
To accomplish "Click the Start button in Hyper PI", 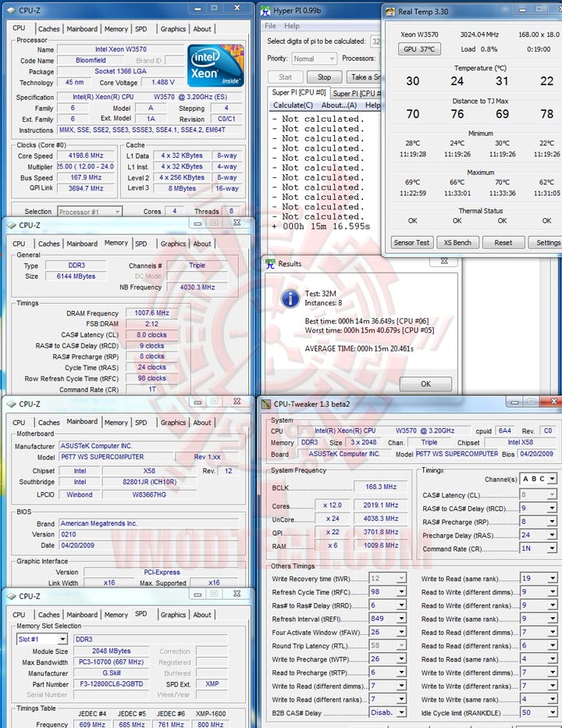I will point(286,77).
